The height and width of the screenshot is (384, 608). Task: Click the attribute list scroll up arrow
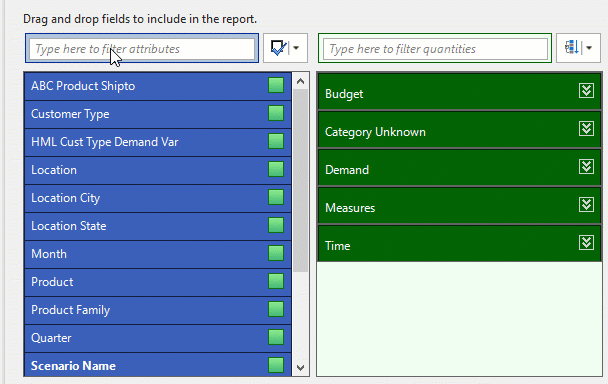300,81
